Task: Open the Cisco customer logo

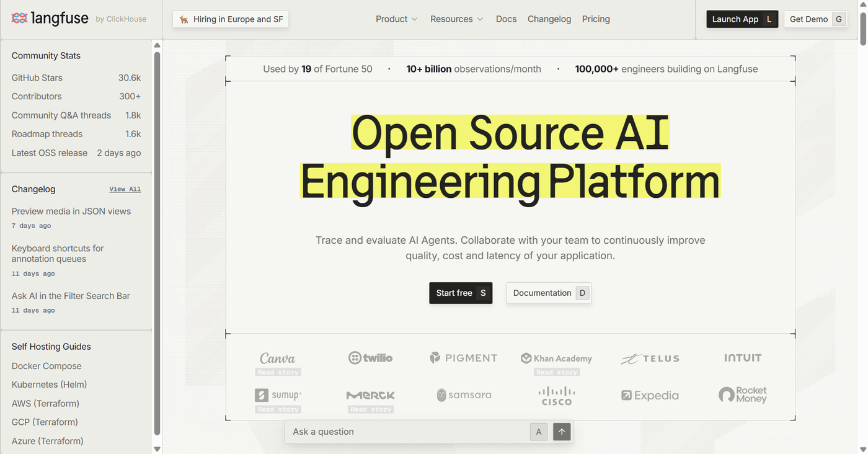Action: point(556,396)
